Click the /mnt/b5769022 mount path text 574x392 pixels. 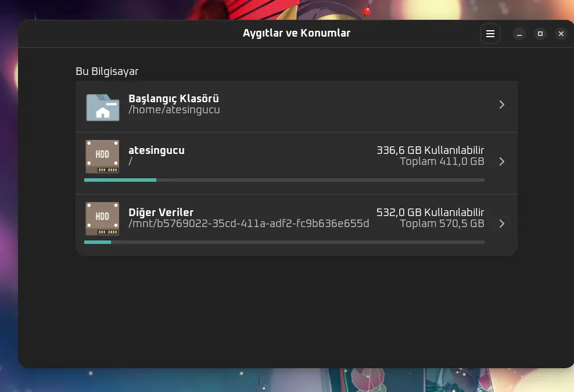(x=249, y=224)
